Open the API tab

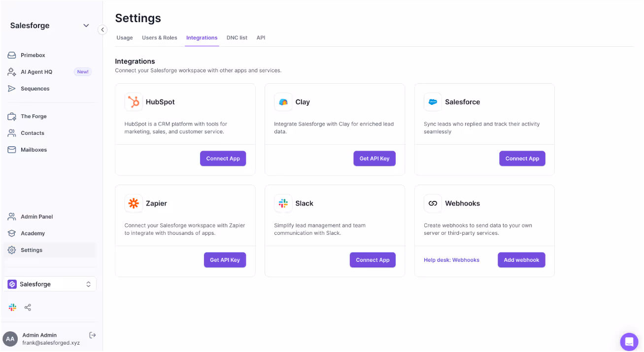click(x=261, y=37)
